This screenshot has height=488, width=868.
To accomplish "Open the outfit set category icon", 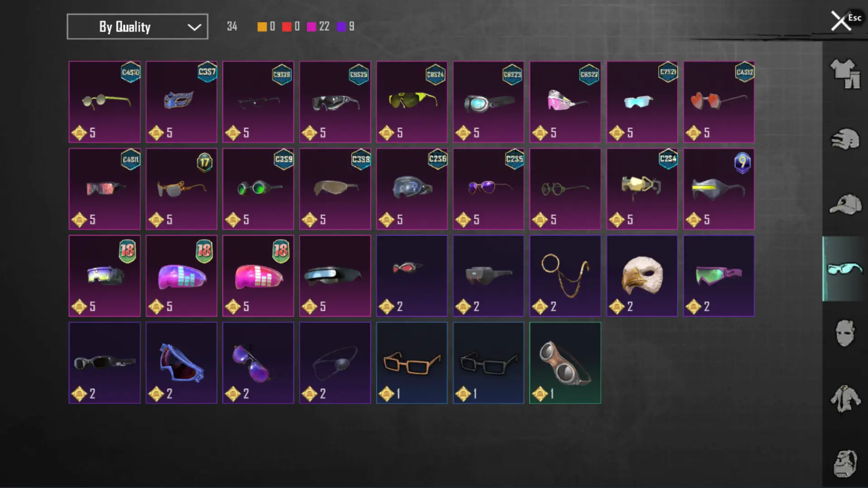I will tap(844, 74).
